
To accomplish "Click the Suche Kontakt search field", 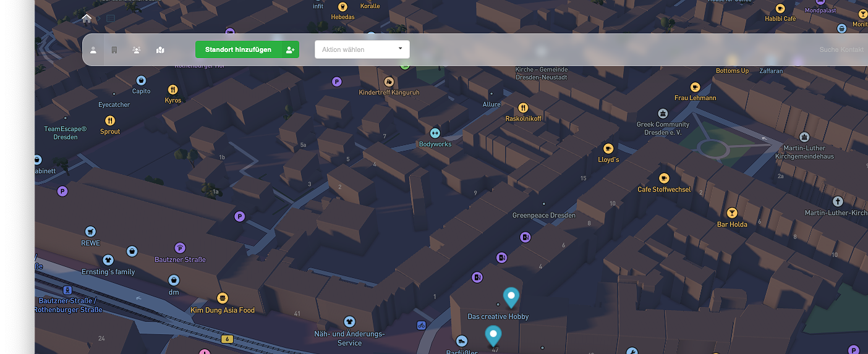I will [x=841, y=49].
